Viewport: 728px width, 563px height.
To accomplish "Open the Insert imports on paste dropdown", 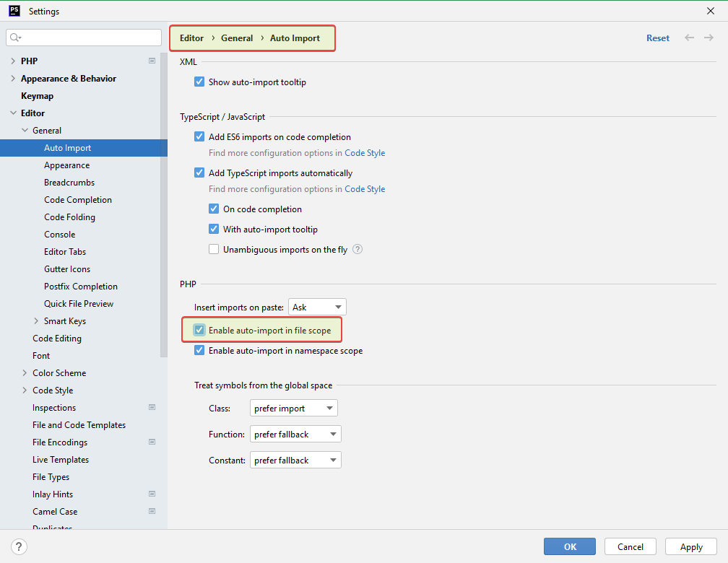I will click(317, 307).
